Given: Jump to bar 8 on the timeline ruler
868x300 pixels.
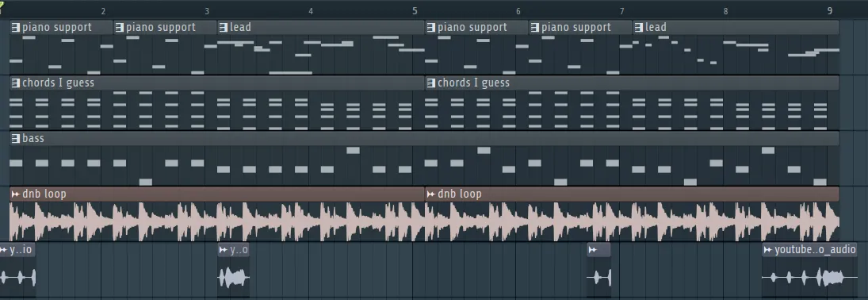Looking at the screenshot, I should 726,11.
